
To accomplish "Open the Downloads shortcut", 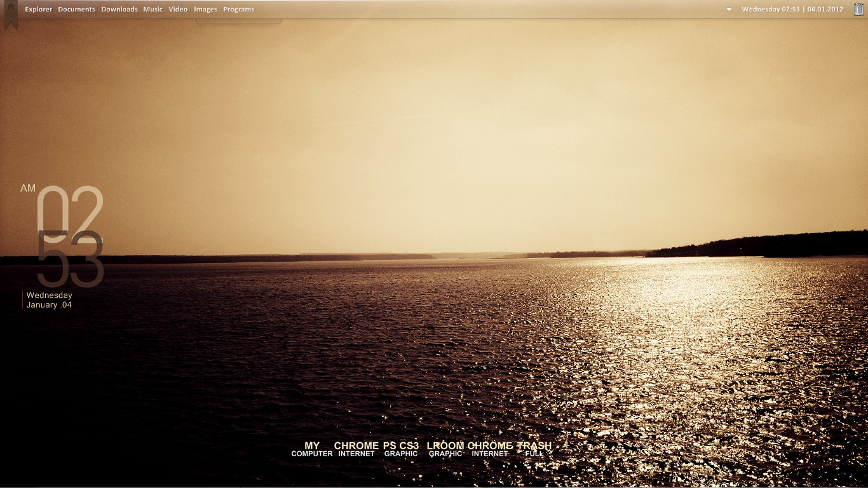I will [x=119, y=10].
